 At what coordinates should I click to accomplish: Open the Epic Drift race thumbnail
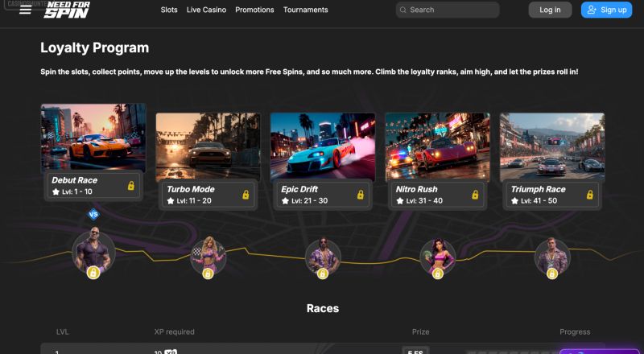tap(323, 147)
